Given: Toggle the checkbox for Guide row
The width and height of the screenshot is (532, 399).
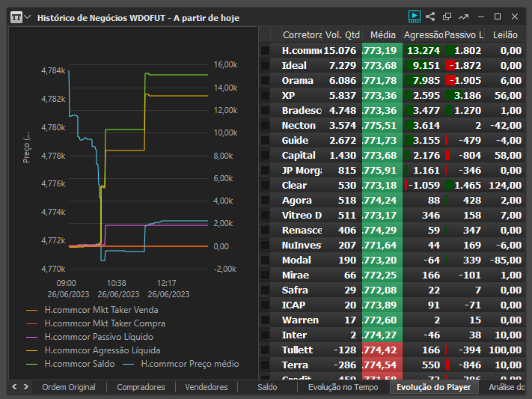Looking at the screenshot, I should coord(266,140).
